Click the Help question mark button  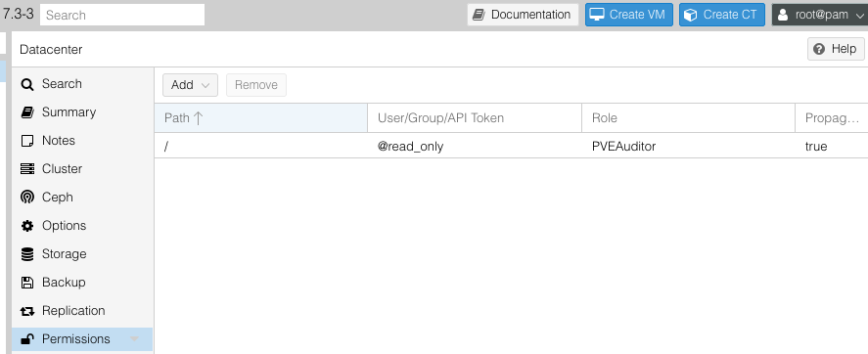[x=836, y=49]
